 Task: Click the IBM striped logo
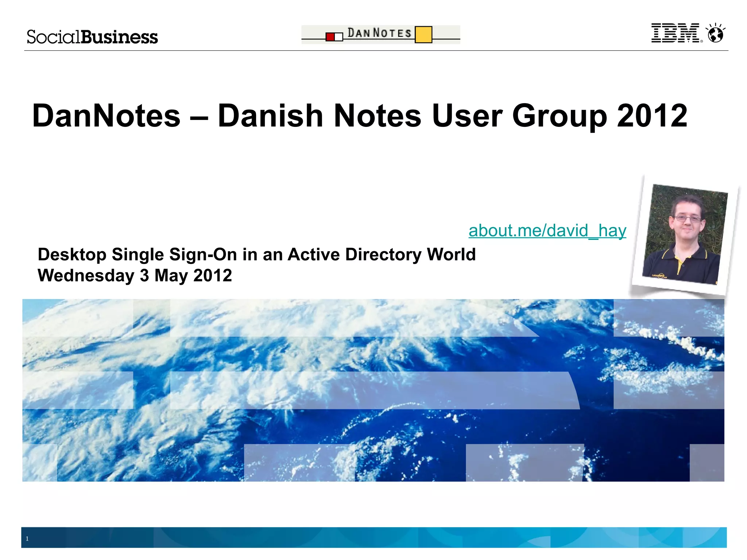[x=676, y=33]
